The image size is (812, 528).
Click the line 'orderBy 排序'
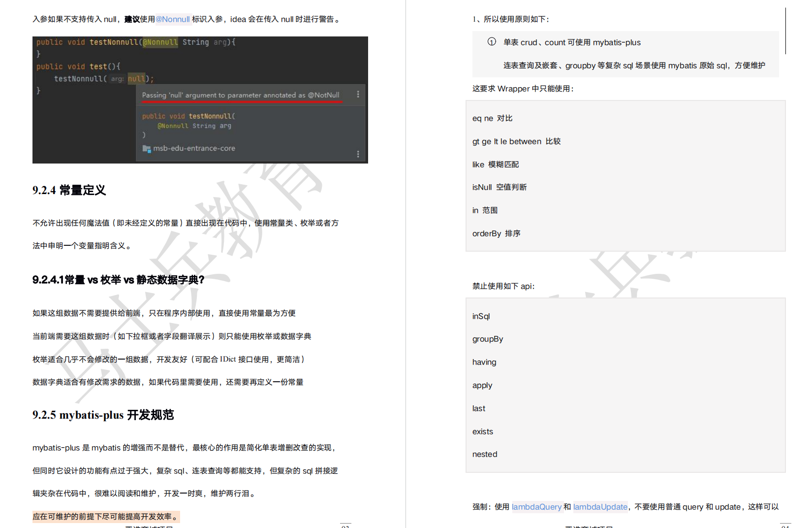[x=496, y=233]
